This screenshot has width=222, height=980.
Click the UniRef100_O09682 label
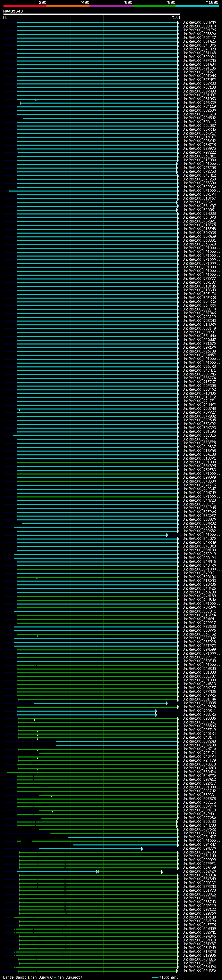pyautogui.click(x=199, y=531)
